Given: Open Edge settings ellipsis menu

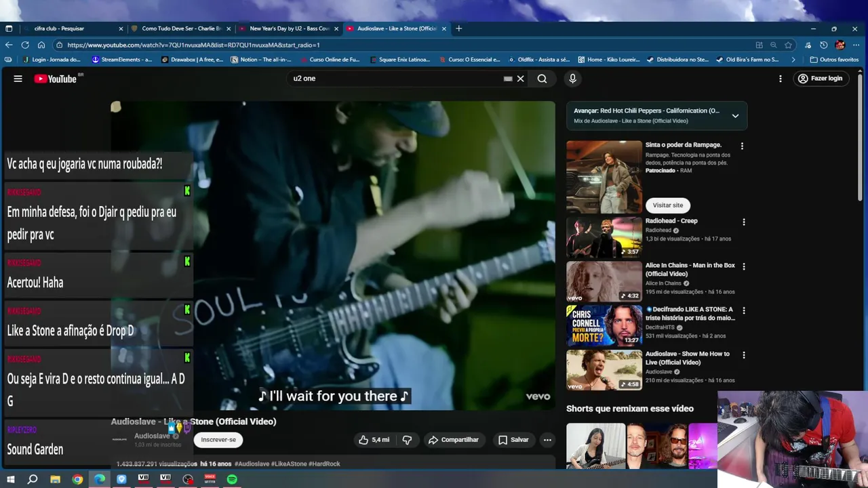Looking at the screenshot, I should [x=857, y=45].
